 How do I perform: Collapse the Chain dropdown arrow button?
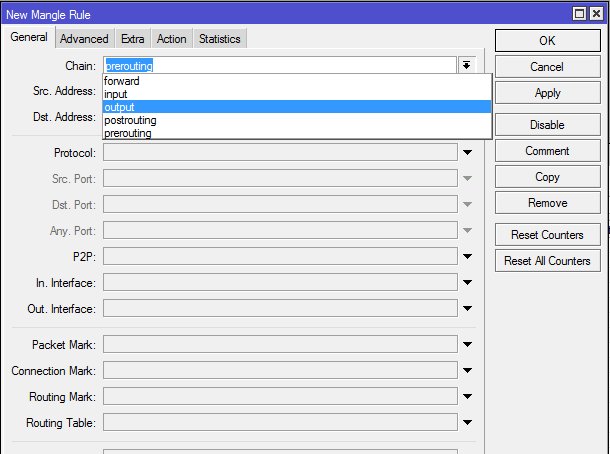[467, 65]
